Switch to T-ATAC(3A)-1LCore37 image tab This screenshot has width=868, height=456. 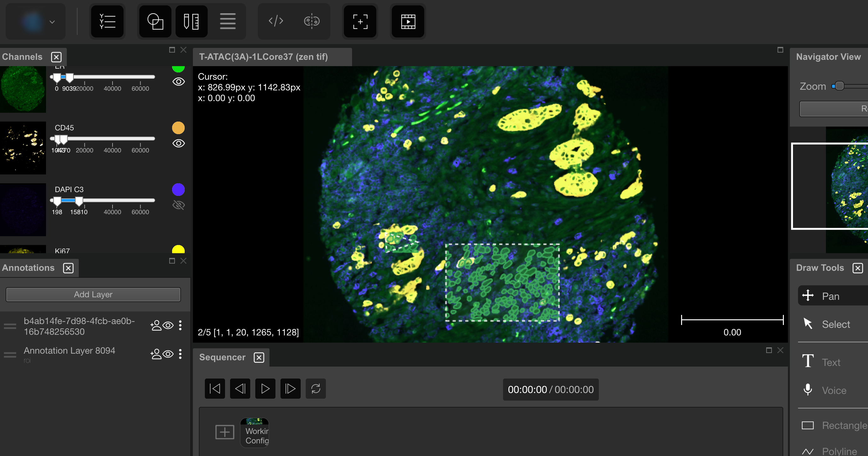pyautogui.click(x=263, y=57)
